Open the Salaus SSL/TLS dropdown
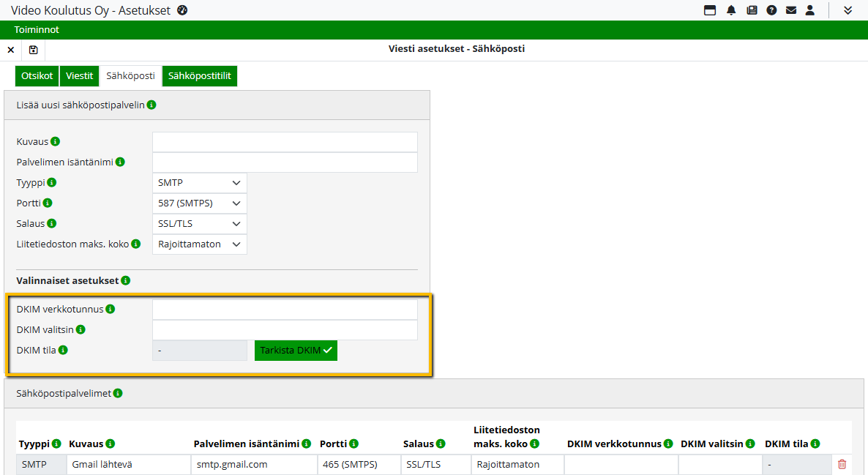This screenshot has width=868, height=475. click(x=200, y=224)
